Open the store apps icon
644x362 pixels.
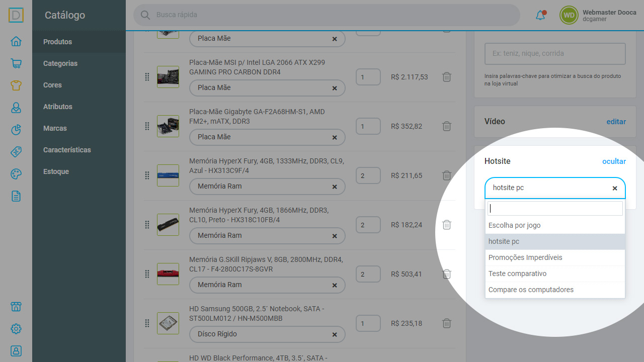(16, 307)
